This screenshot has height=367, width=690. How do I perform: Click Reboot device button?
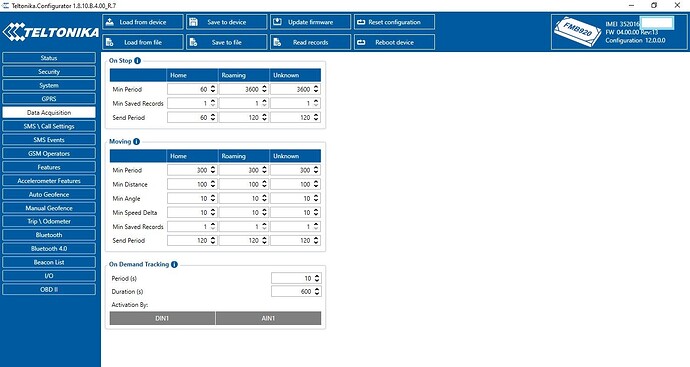394,42
